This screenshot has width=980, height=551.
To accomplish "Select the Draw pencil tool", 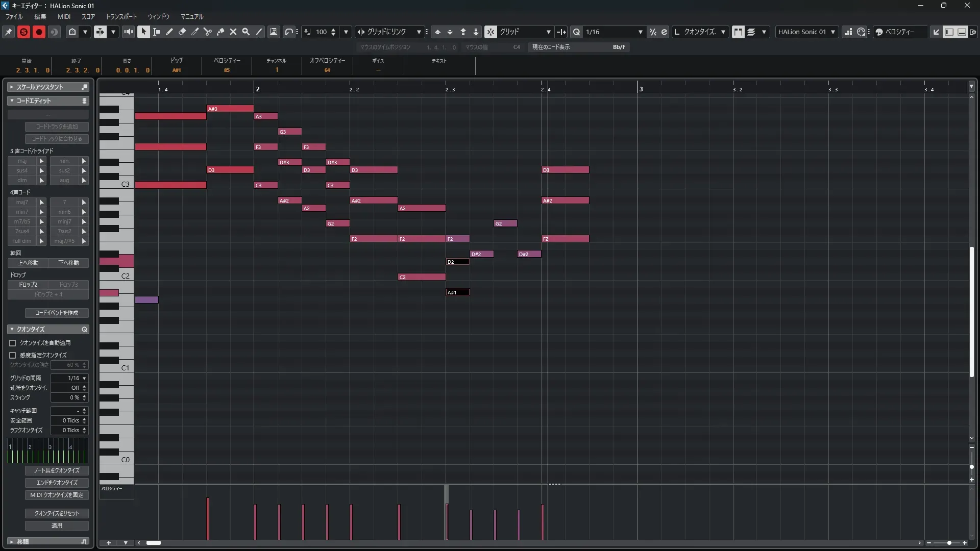I will click(x=169, y=32).
